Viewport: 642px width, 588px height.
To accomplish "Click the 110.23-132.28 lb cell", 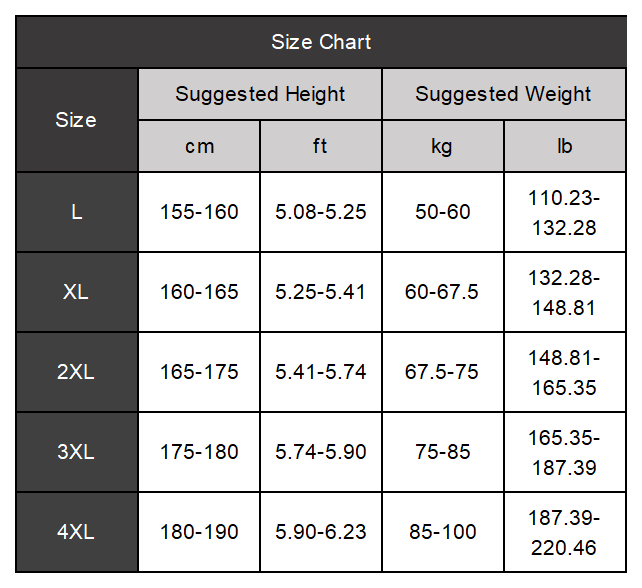I will (x=565, y=212).
